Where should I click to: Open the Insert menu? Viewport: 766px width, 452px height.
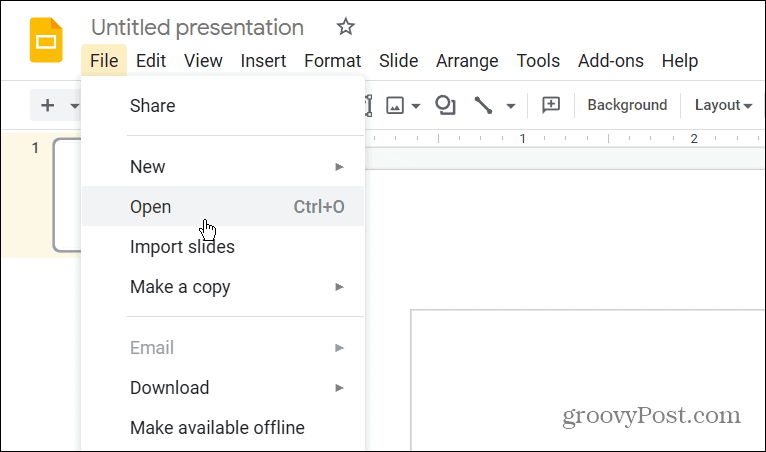pos(263,61)
